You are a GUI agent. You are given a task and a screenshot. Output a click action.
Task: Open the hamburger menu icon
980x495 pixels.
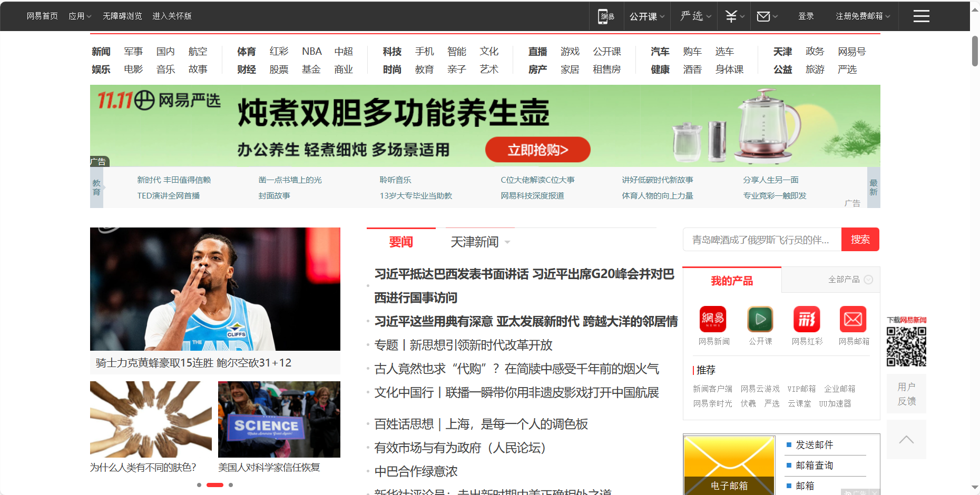[921, 16]
